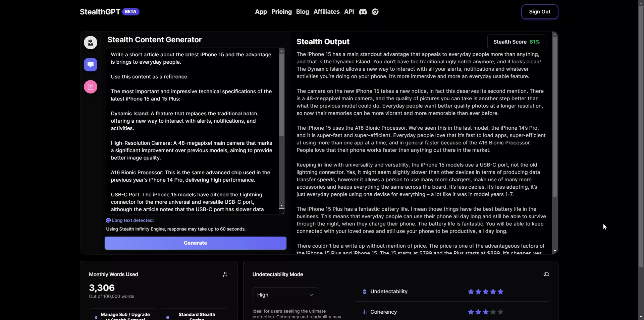The height and width of the screenshot is (320, 644).
Task: Open the High undetectability mode dropdown
Action: (x=285, y=295)
